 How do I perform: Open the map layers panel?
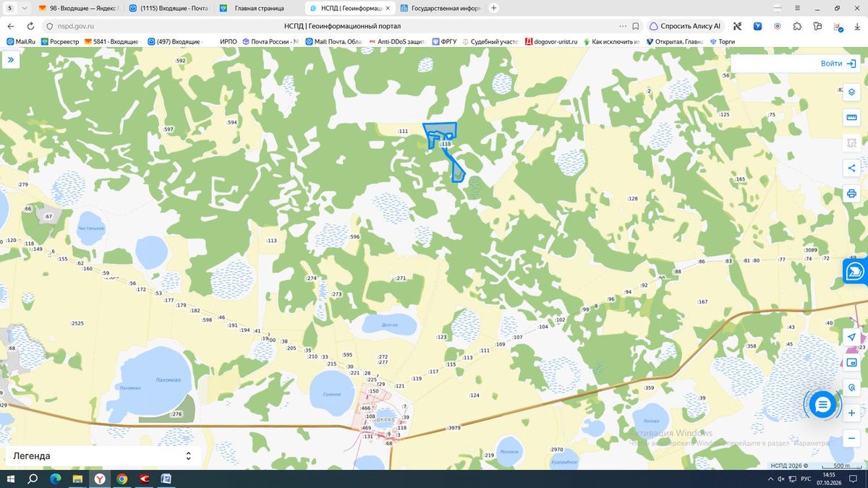click(x=851, y=92)
